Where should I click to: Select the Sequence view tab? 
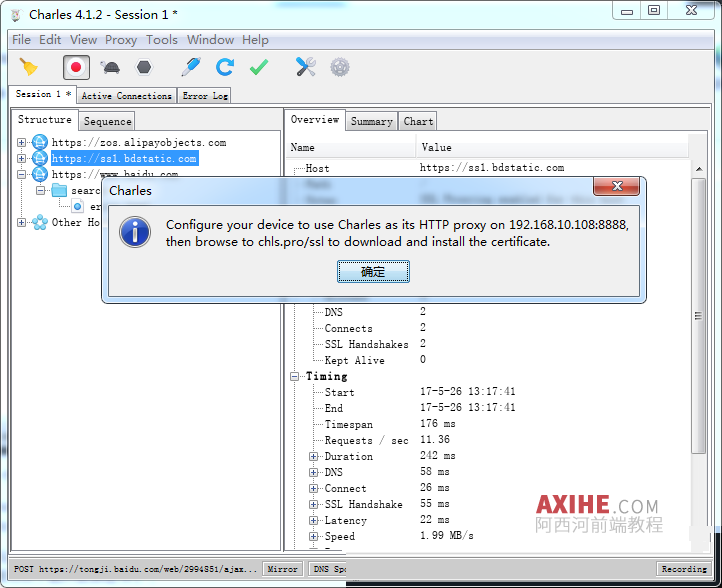(107, 122)
